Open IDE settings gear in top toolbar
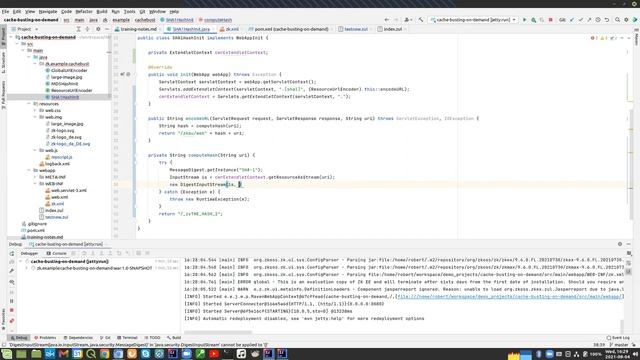 (626, 20)
